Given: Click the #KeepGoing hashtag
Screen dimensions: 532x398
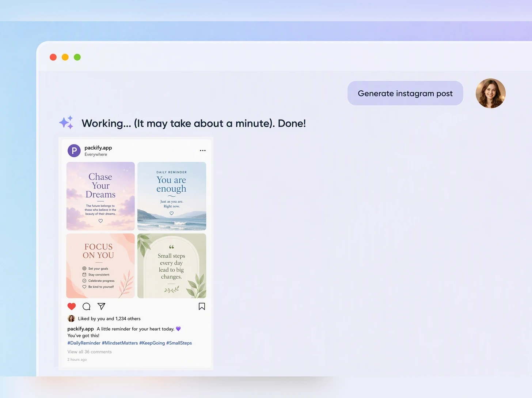Looking at the screenshot, I should [x=152, y=343].
